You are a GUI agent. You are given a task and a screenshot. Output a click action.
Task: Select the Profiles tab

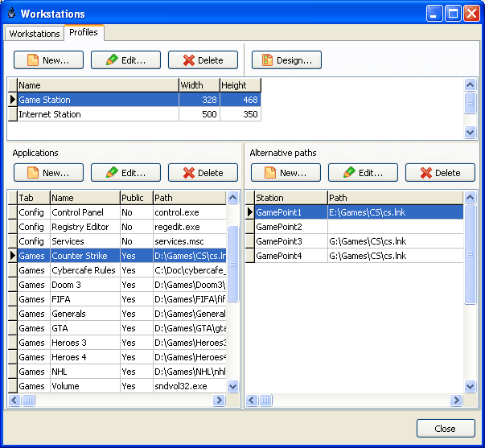pos(84,33)
